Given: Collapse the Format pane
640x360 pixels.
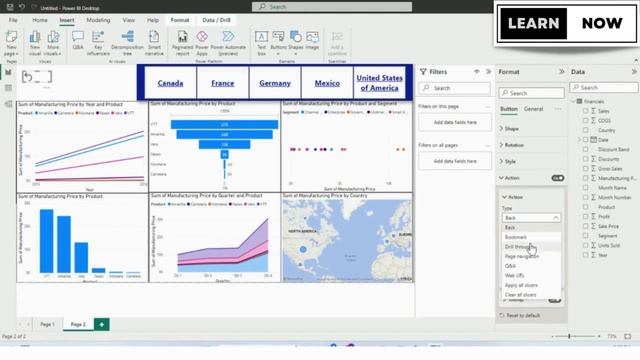Looking at the screenshot, I should pyautogui.click(x=562, y=72).
